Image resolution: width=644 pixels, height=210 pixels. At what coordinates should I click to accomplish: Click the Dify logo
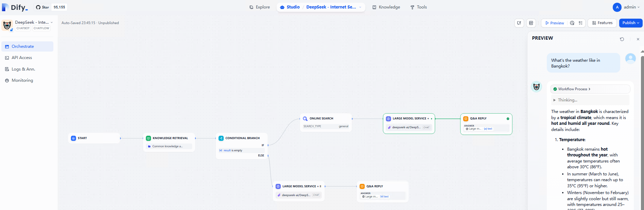[15, 7]
